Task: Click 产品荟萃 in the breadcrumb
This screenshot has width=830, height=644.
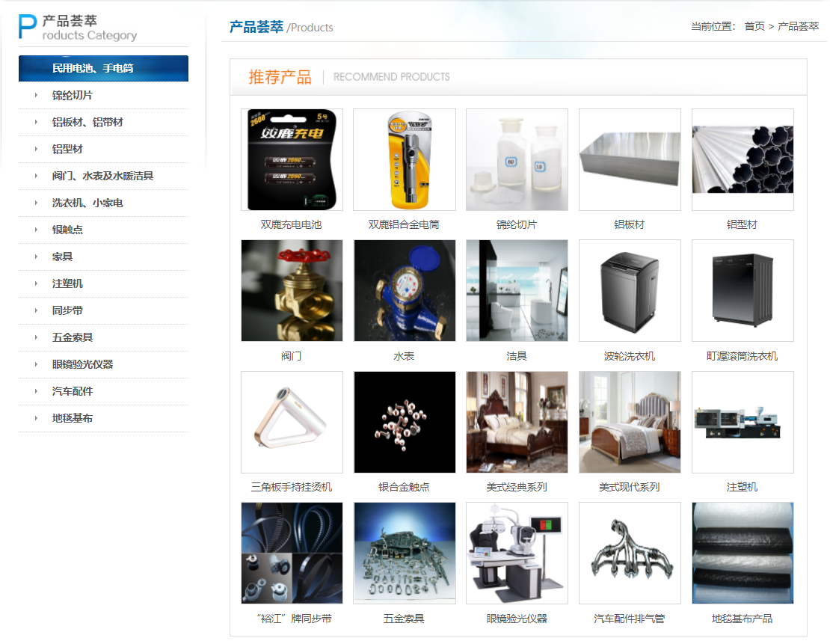Action: [x=799, y=26]
